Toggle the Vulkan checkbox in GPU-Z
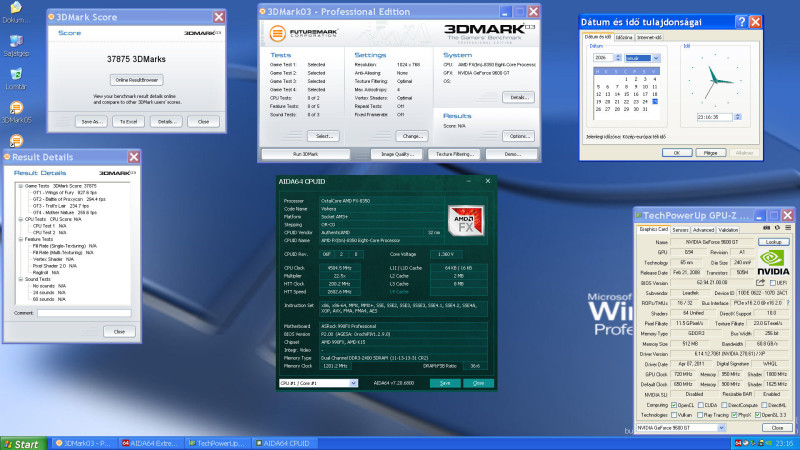 click(674, 415)
